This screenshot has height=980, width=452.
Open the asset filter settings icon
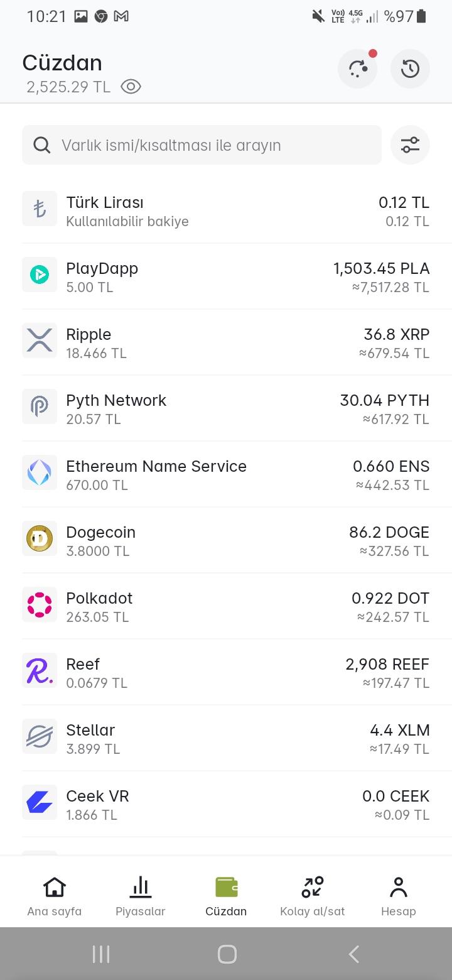click(x=410, y=145)
